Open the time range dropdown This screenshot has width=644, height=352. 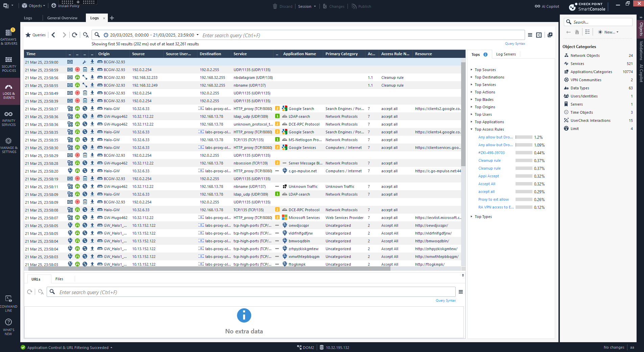click(197, 35)
